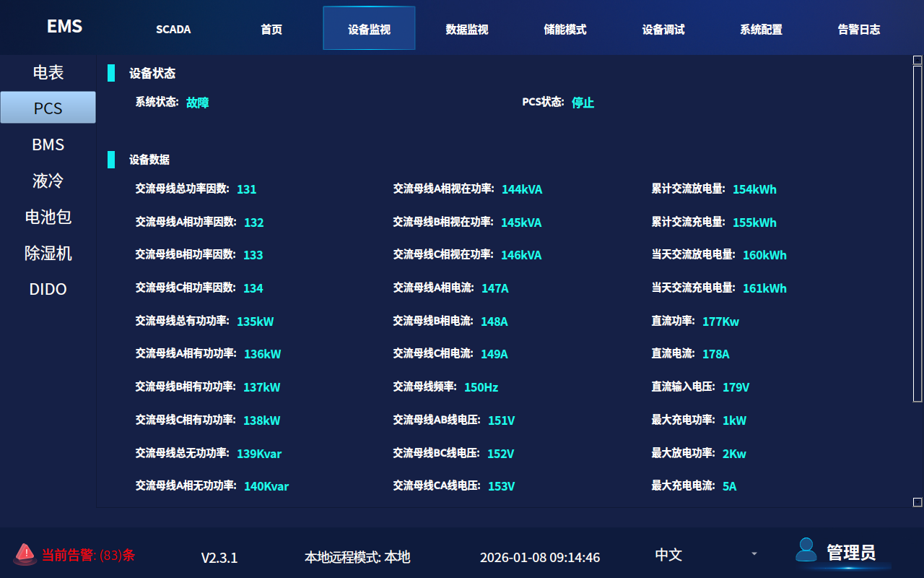
Task: Click the 交流母线A相无功功率 value 140Kvar
Action: click(x=266, y=486)
